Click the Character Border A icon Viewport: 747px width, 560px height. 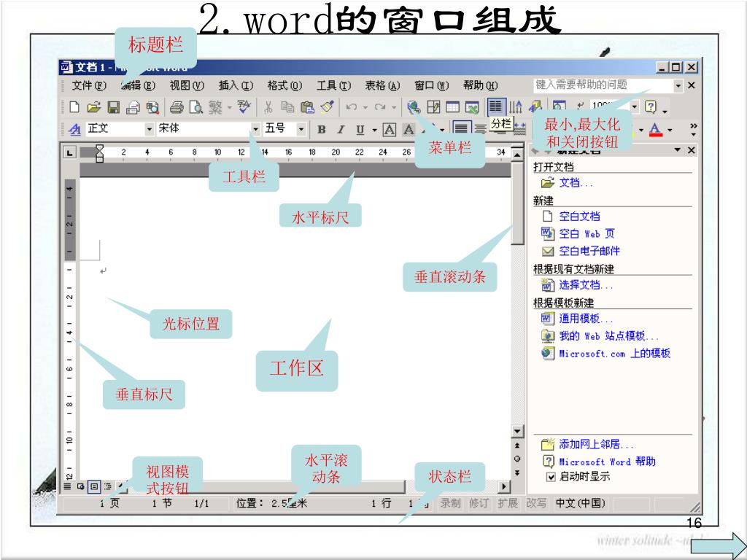point(390,130)
